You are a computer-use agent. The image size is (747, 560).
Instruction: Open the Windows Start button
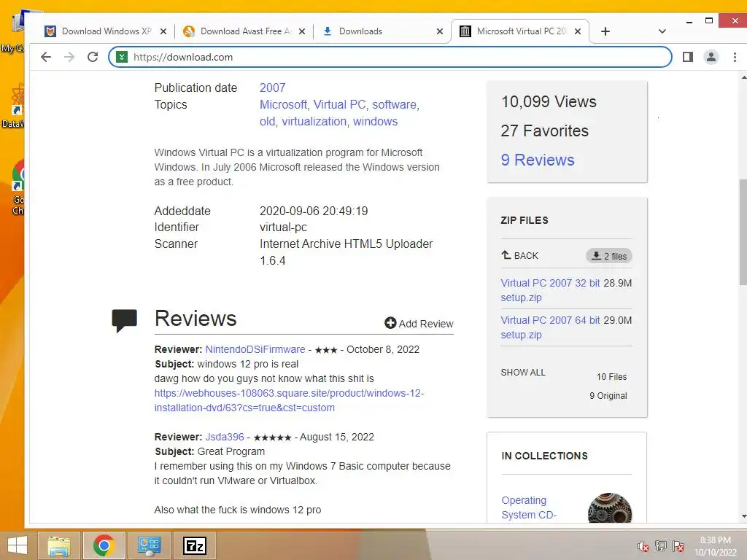(x=18, y=545)
